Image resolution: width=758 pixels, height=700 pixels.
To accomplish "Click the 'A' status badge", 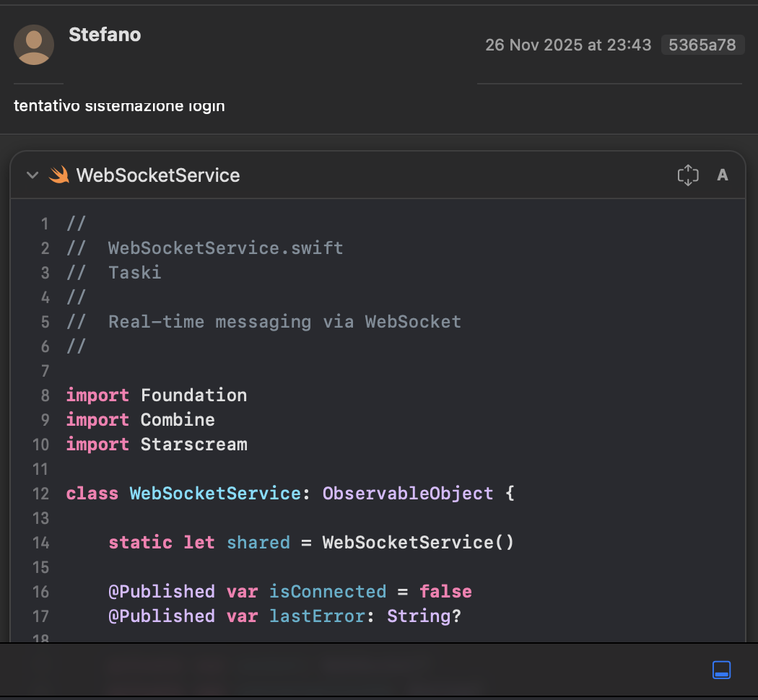I will coord(722,175).
